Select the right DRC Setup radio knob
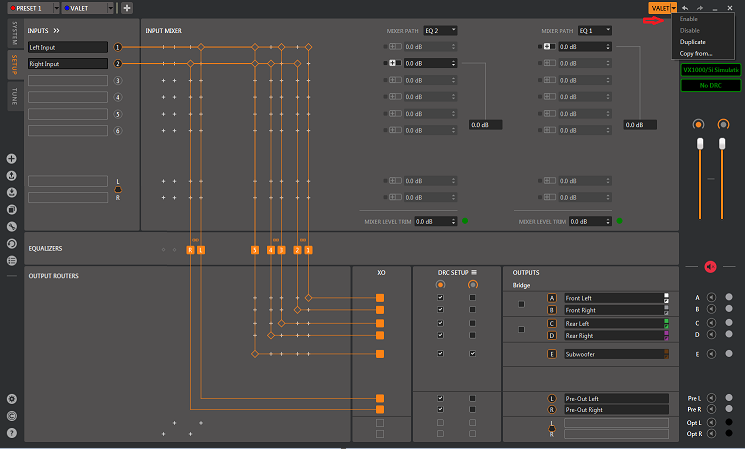745x449 pixels. 472,285
